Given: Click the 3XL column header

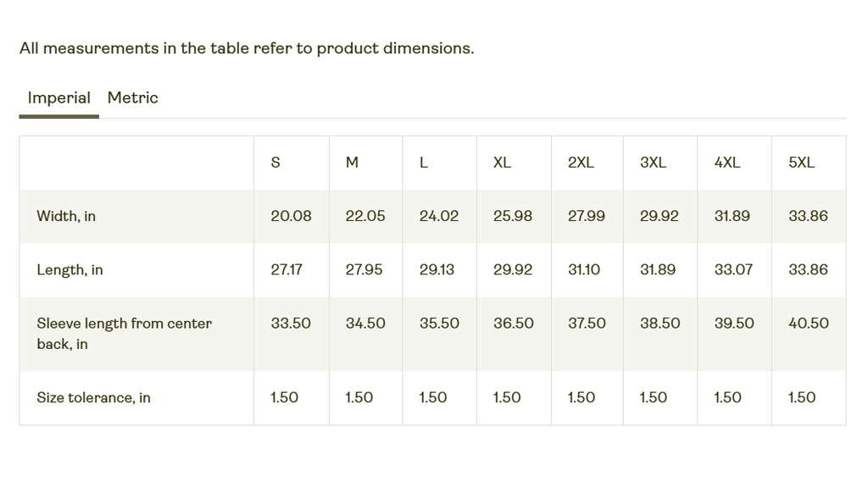Looking at the screenshot, I should coord(653,163).
